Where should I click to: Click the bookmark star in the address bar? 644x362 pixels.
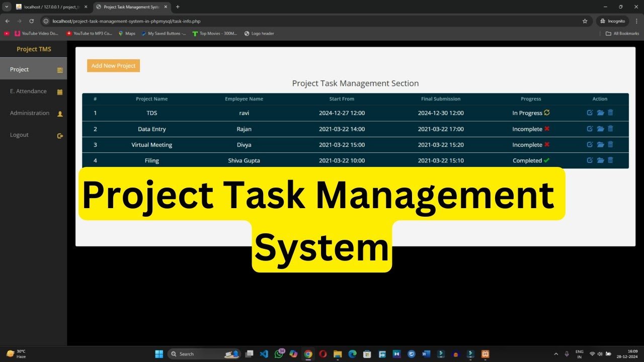[585, 21]
